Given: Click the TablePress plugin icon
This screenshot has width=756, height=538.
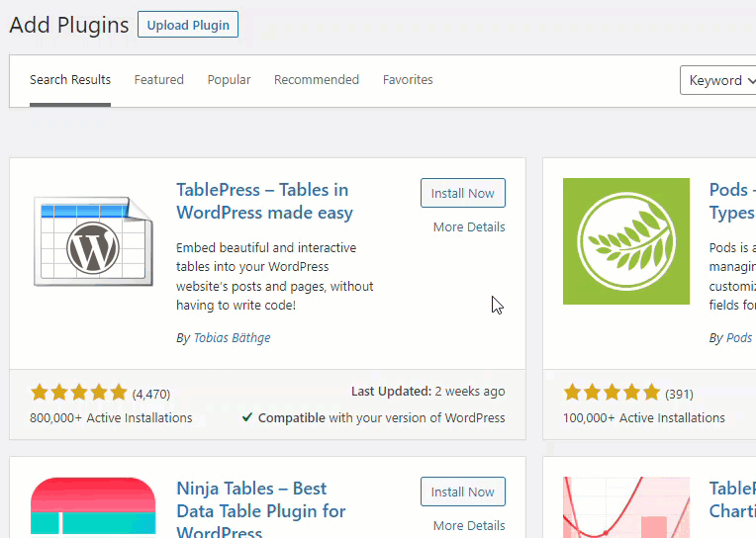Looking at the screenshot, I should pos(93,241).
